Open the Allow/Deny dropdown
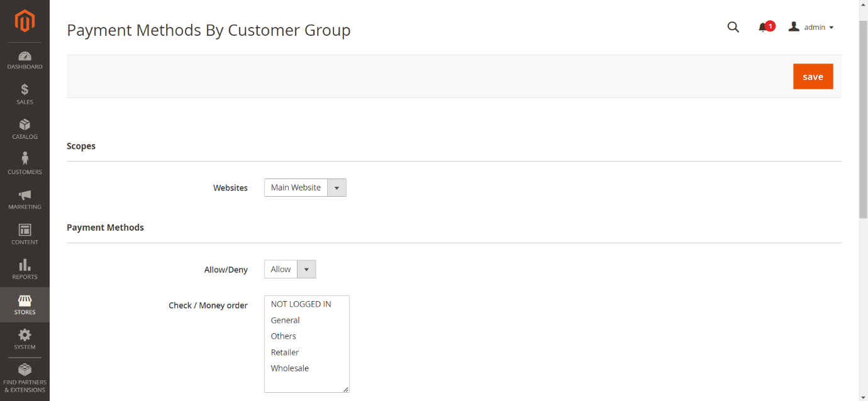 (290, 269)
